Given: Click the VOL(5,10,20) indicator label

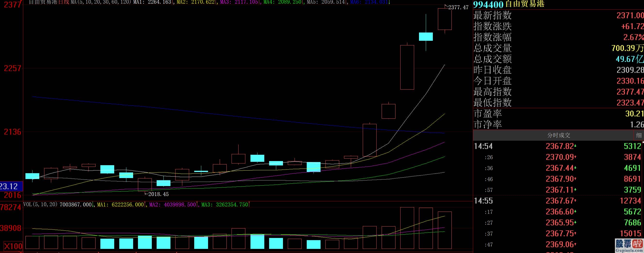Looking at the screenshot, I should pyautogui.click(x=40, y=204).
